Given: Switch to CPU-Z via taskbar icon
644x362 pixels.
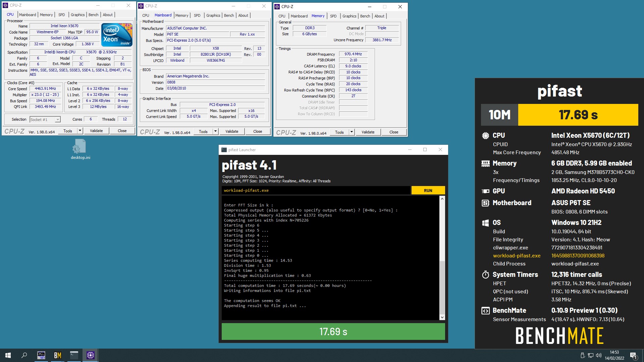Looking at the screenshot, I should click(x=90, y=355).
